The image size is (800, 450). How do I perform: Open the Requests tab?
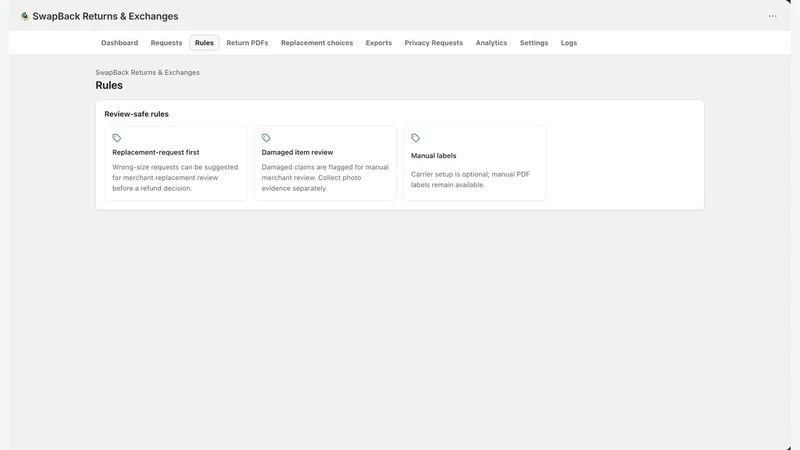pos(166,43)
